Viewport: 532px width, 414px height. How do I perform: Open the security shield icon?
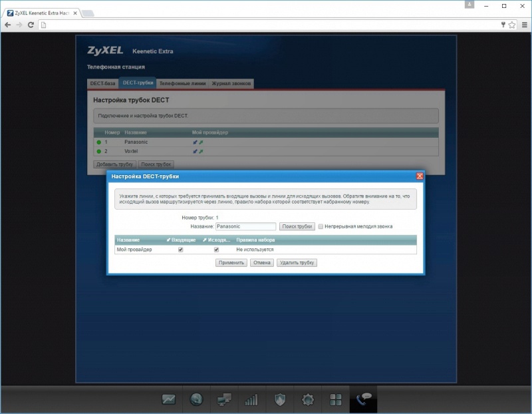(280, 400)
